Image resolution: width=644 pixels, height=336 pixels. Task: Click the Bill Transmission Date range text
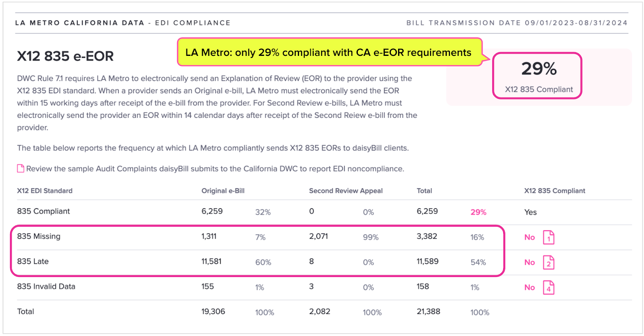click(x=517, y=23)
